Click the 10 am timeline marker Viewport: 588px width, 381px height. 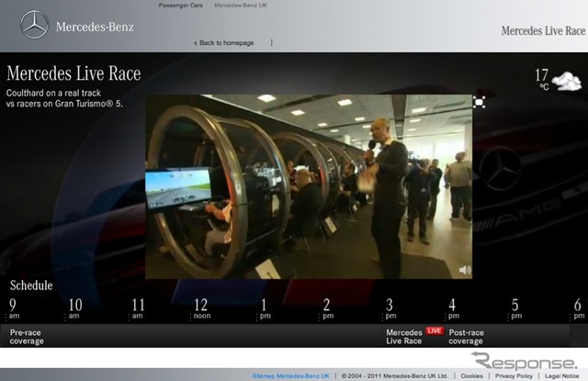coord(74,309)
